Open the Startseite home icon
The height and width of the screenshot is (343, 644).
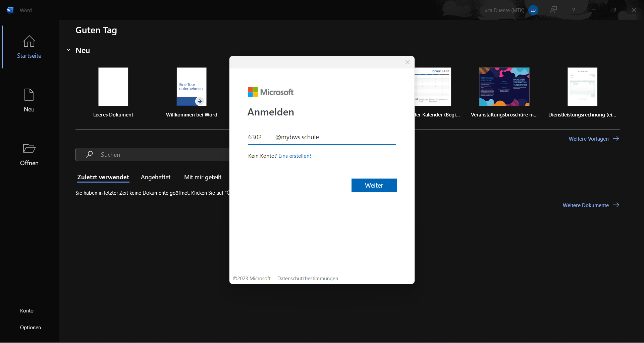tap(29, 41)
